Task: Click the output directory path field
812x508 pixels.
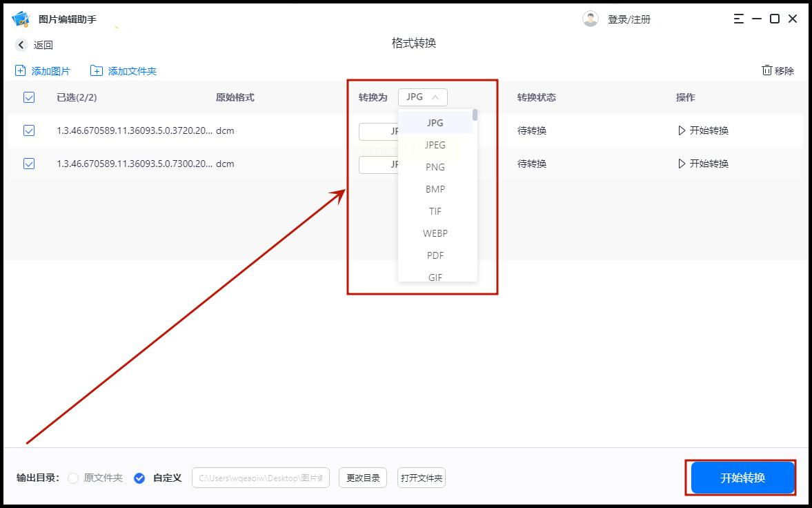Action: (x=261, y=478)
